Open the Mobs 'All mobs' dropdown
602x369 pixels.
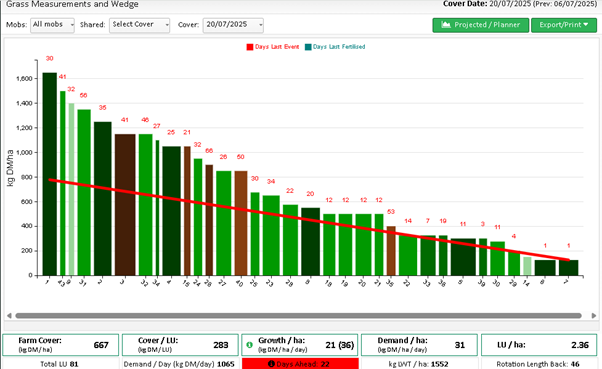(52, 25)
